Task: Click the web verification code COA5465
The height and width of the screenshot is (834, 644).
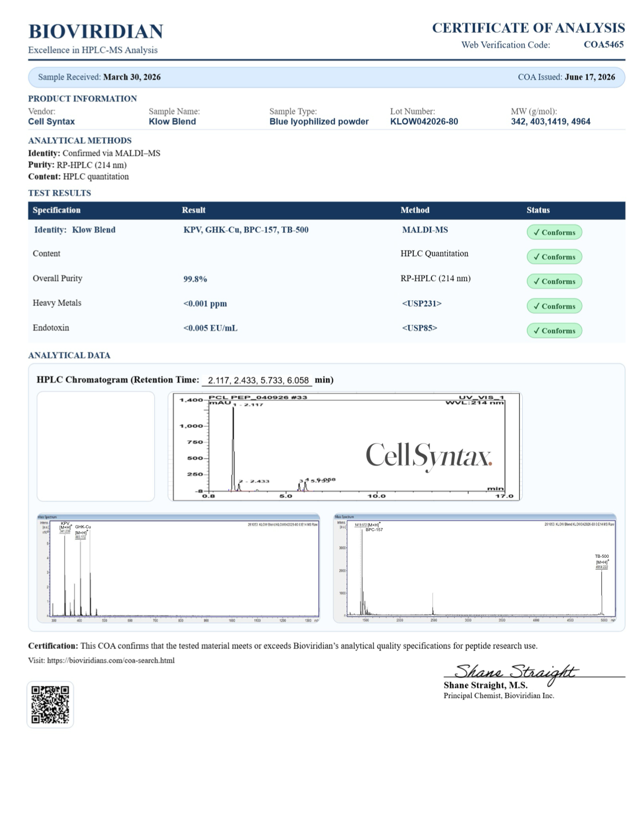Action: tap(603, 44)
